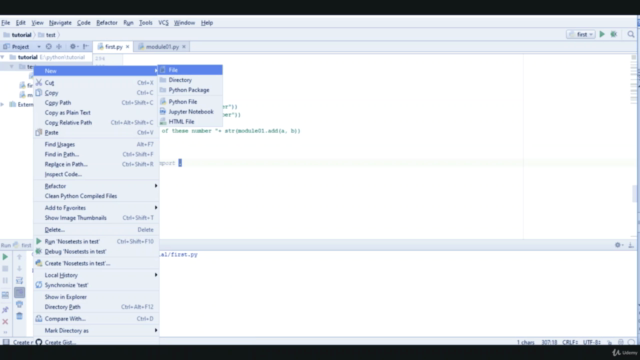This screenshot has width=640, height=360.
Task: Choose Find Usages
Action: 96,144
